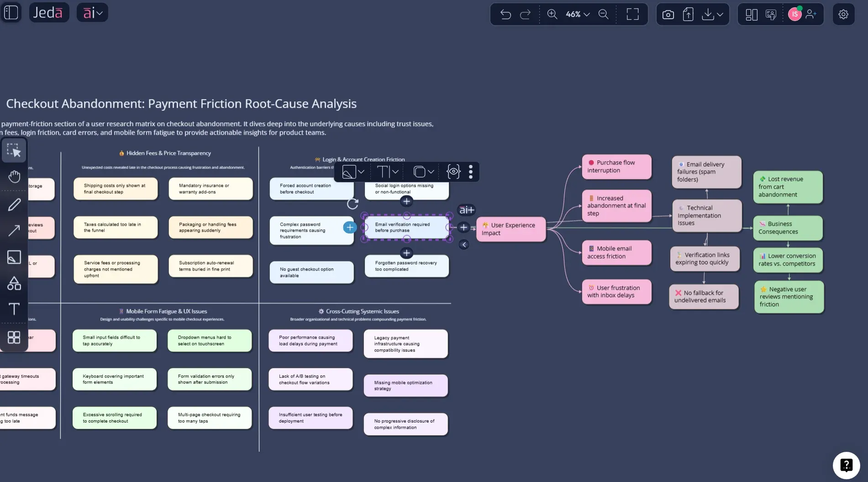Take a board screenshot with the camera icon
Viewport: 868px width, 482px height.
click(x=668, y=14)
